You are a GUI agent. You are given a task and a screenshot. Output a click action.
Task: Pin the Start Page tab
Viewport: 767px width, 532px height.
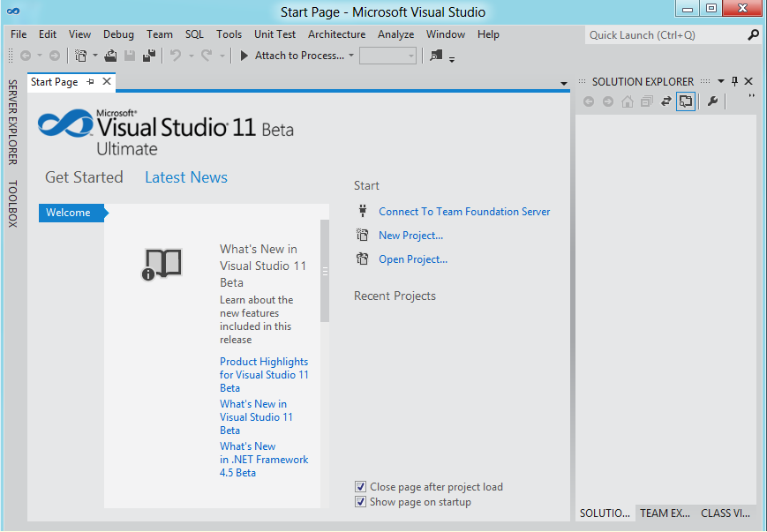click(91, 82)
